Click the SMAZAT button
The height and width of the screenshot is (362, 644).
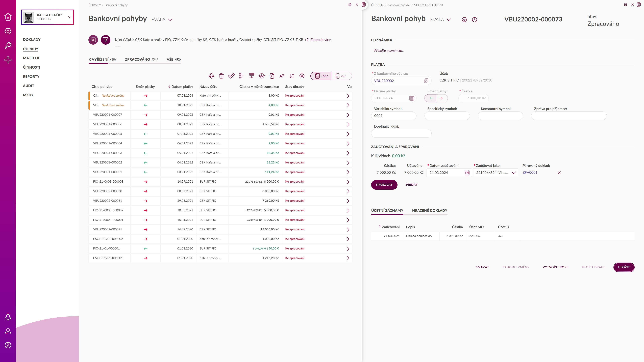pos(482,267)
